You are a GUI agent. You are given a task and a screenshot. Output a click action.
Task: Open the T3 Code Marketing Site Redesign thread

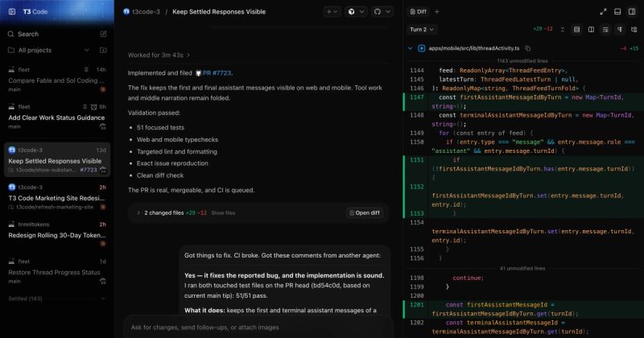click(56, 198)
